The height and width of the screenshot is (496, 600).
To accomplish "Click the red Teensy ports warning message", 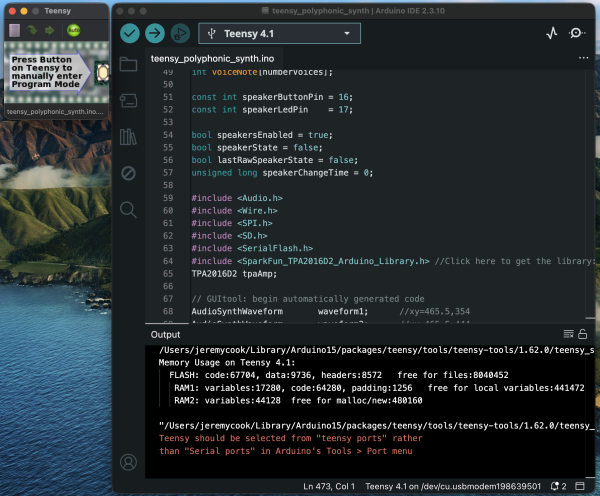I will [x=290, y=445].
